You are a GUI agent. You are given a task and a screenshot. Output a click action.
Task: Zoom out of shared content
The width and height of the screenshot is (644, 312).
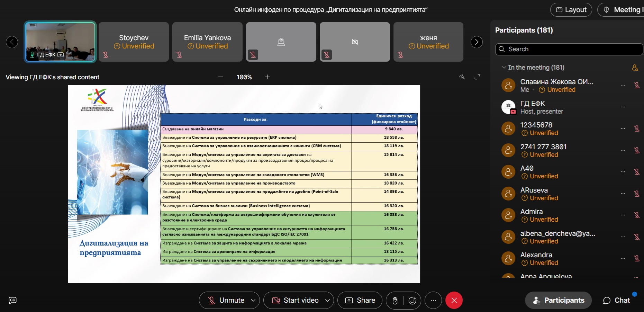point(221,77)
